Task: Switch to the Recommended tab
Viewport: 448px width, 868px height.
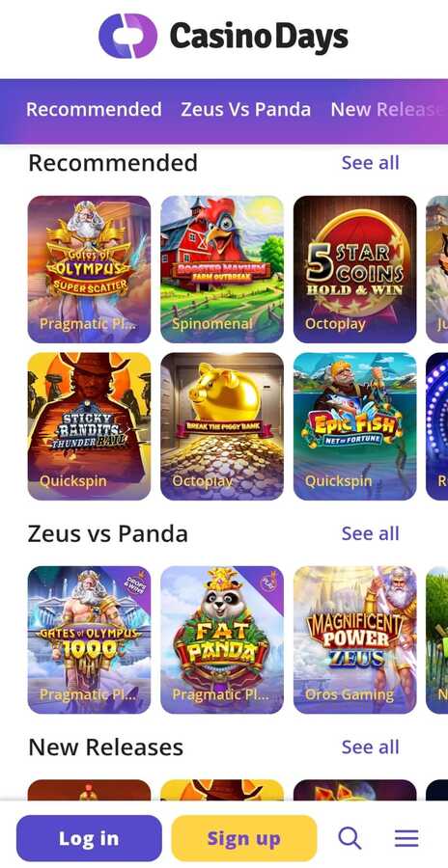Action: click(x=94, y=109)
